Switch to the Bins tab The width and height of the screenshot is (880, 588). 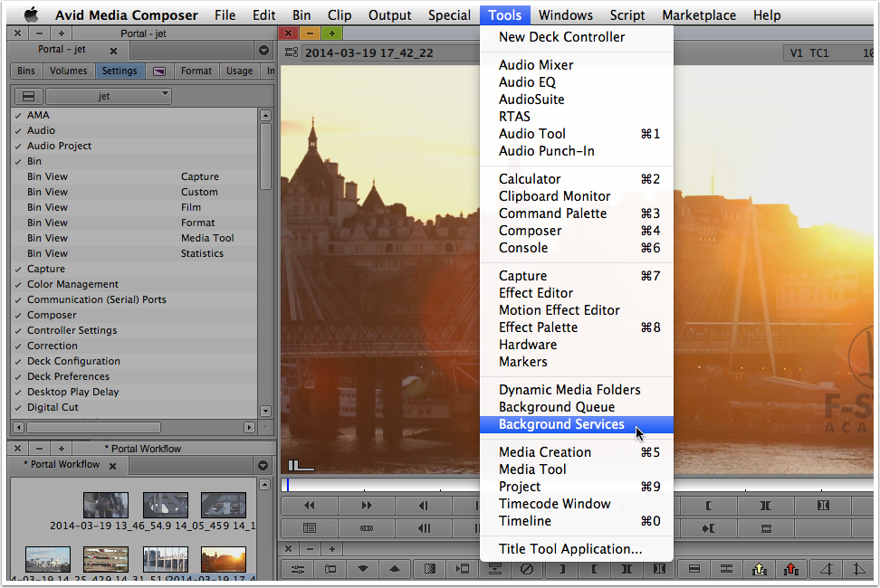pos(26,71)
